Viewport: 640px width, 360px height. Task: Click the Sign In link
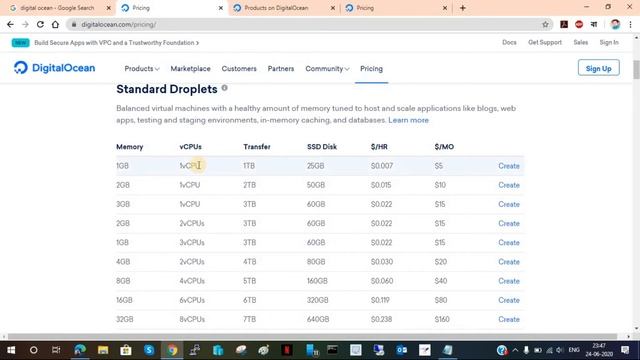pyautogui.click(x=609, y=42)
